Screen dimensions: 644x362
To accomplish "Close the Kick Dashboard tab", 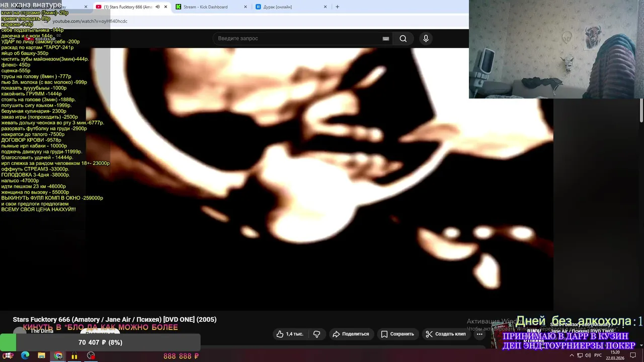I will click(246, 7).
